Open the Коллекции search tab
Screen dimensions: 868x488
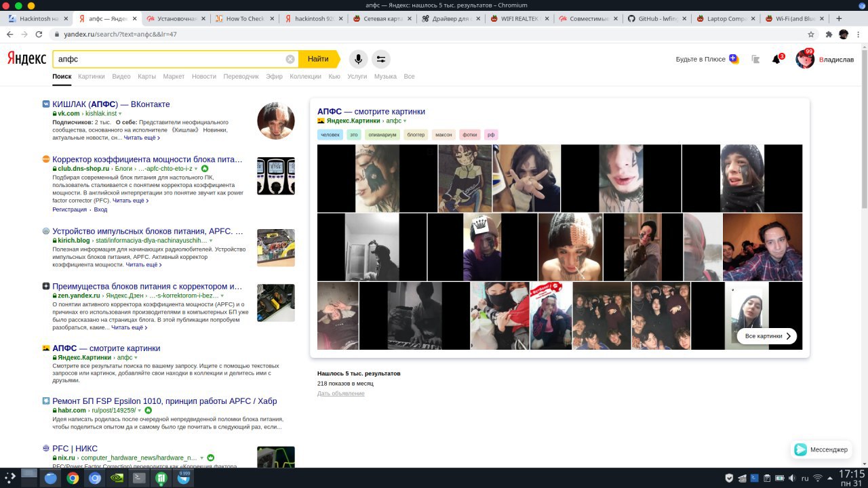pos(305,77)
